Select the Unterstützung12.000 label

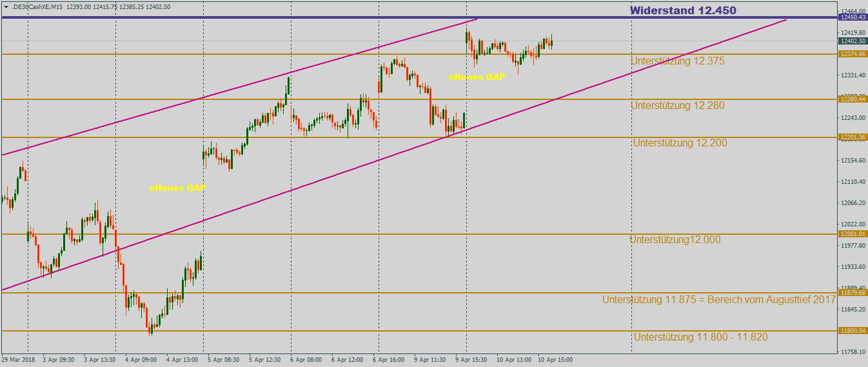coord(675,240)
